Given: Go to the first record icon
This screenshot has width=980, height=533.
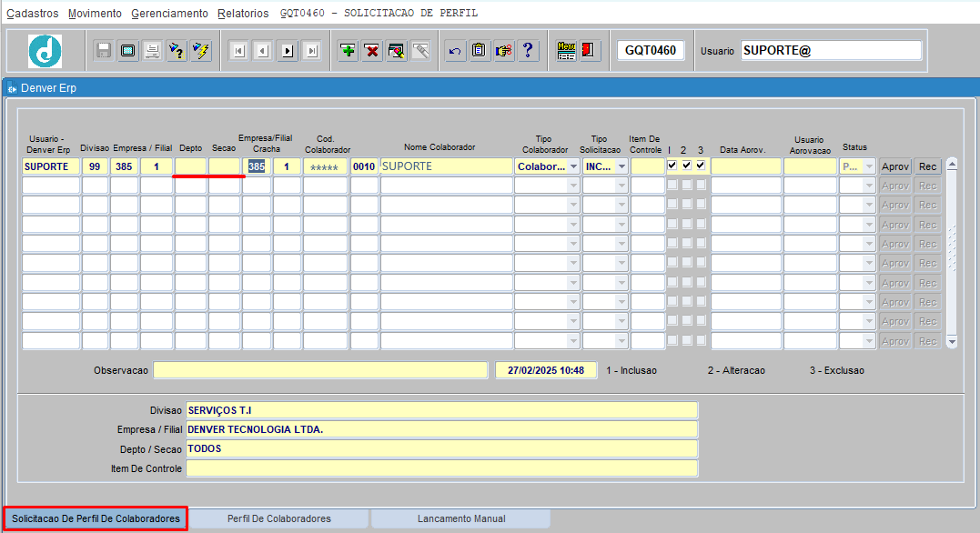Looking at the screenshot, I should [238, 51].
